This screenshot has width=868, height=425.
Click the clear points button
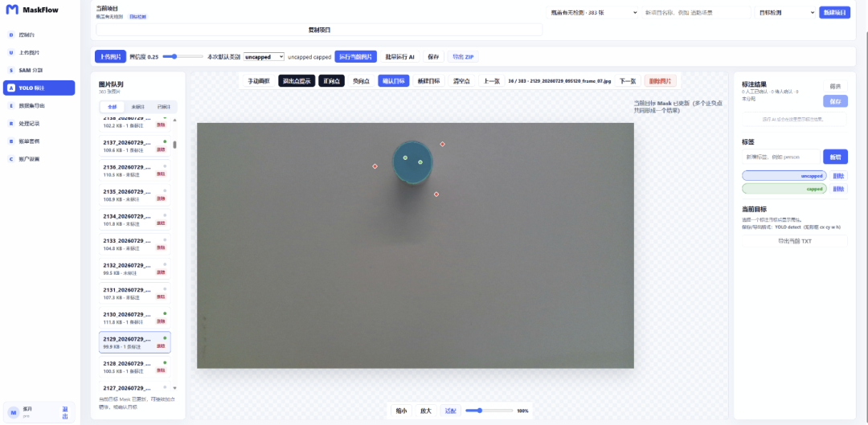[461, 81]
